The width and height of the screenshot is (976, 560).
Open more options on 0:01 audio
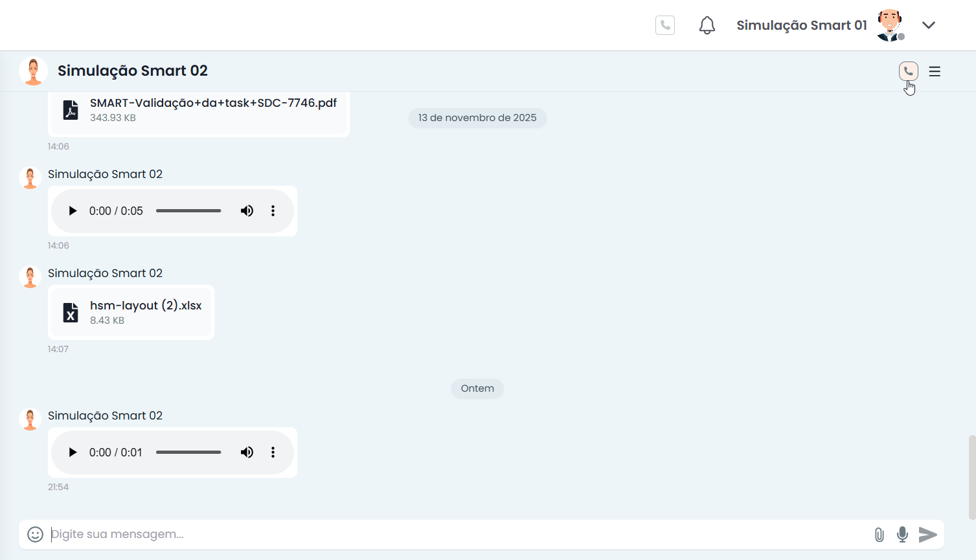click(x=273, y=453)
